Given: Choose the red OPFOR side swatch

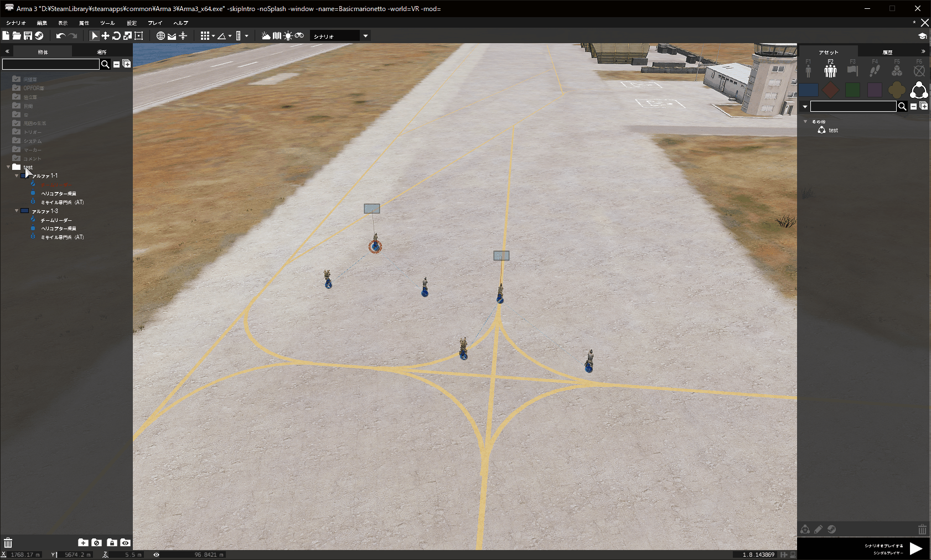Looking at the screenshot, I should click(830, 90).
